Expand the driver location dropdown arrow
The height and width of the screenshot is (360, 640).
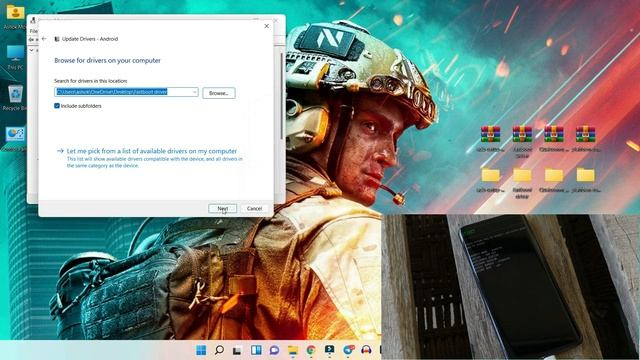pos(195,92)
